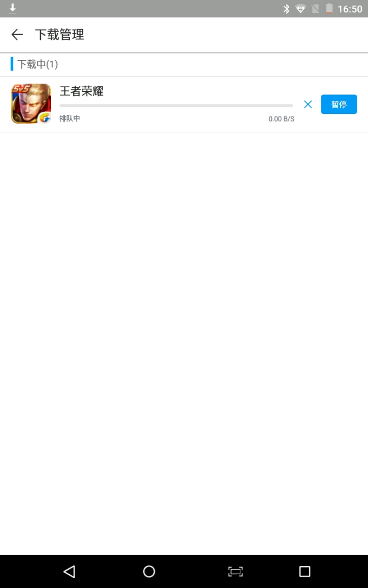This screenshot has width=368, height=588.
Task: Go back using the header arrow
Action: (x=17, y=35)
